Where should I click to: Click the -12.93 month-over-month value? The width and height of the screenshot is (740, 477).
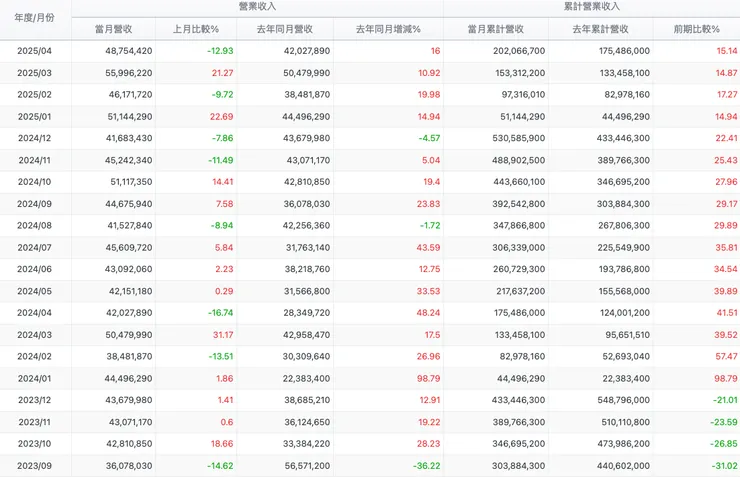(220, 51)
